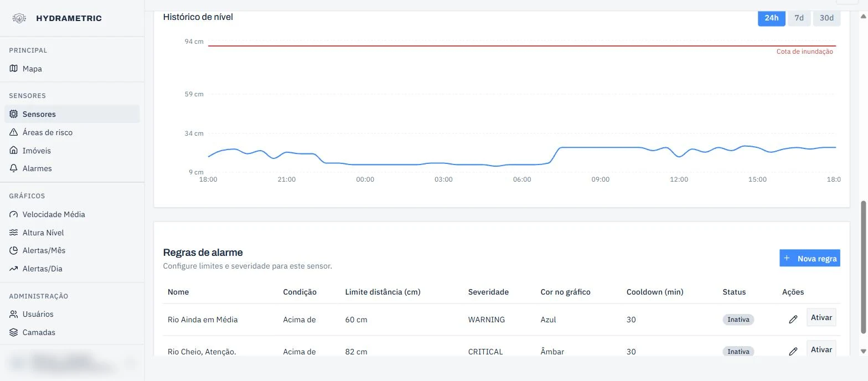Image resolution: width=868 pixels, height=381 pixels.
Task: Go to Áreas de risco page
Action: (x=72, y=132)
